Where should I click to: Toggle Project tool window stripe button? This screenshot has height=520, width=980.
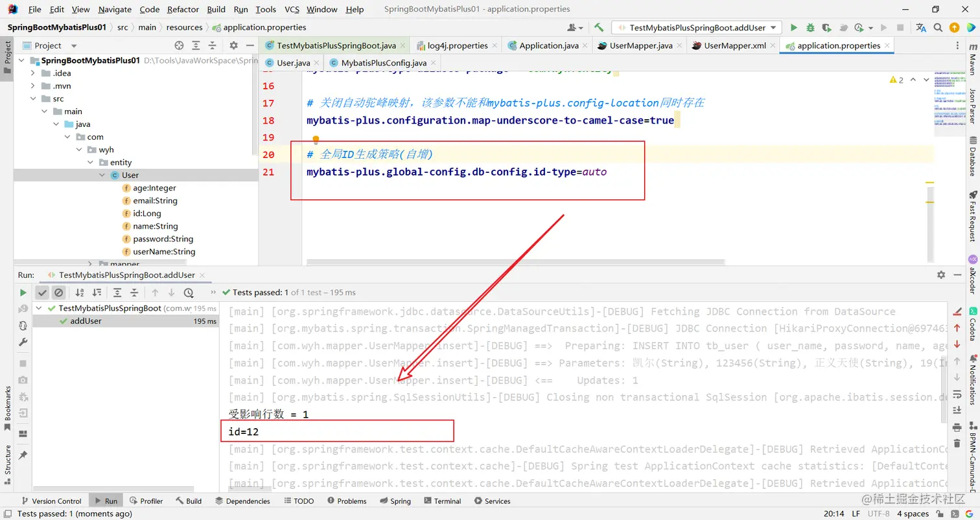pyautogui.click(x=7, y=57)
